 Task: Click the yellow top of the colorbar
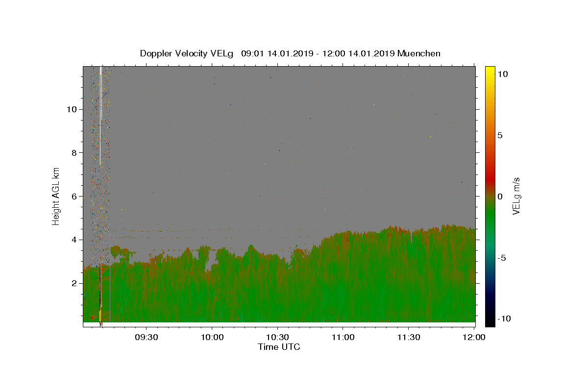490,70
